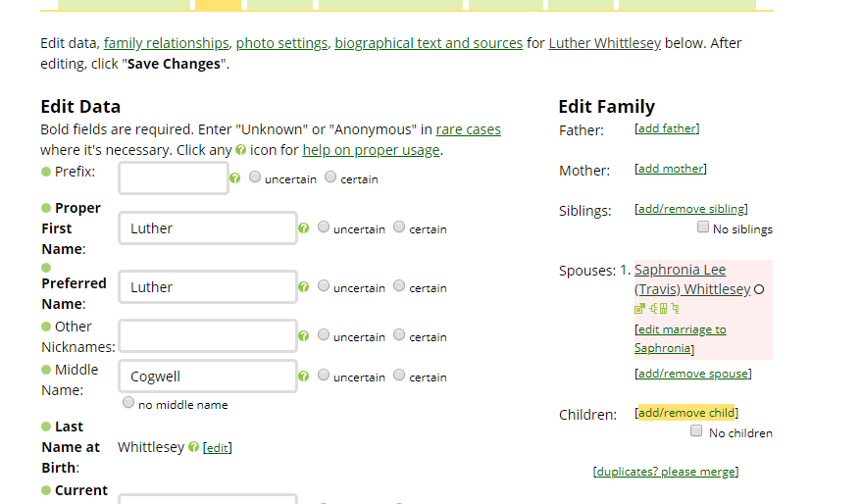
Task: Mark Other Nicknames as certain
Action: [x=399, y=334]
